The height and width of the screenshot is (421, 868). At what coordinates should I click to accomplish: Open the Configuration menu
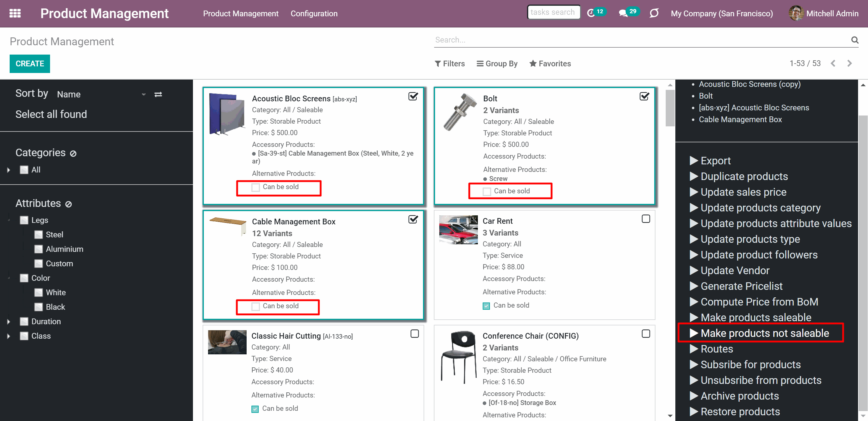coord(314,14)
